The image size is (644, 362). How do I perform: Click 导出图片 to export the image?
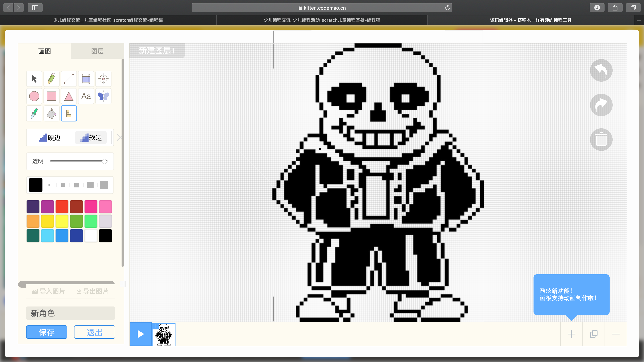point(93,291)
